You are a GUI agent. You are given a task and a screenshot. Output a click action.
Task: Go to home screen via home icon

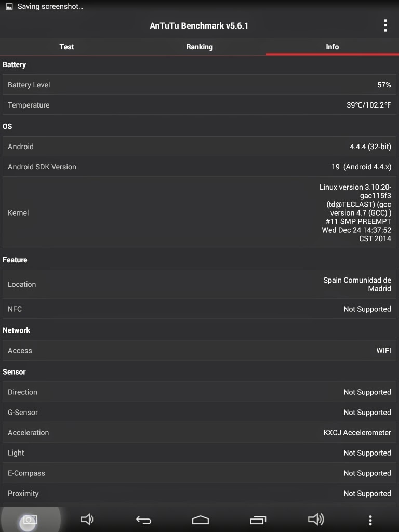coord(200,520)
